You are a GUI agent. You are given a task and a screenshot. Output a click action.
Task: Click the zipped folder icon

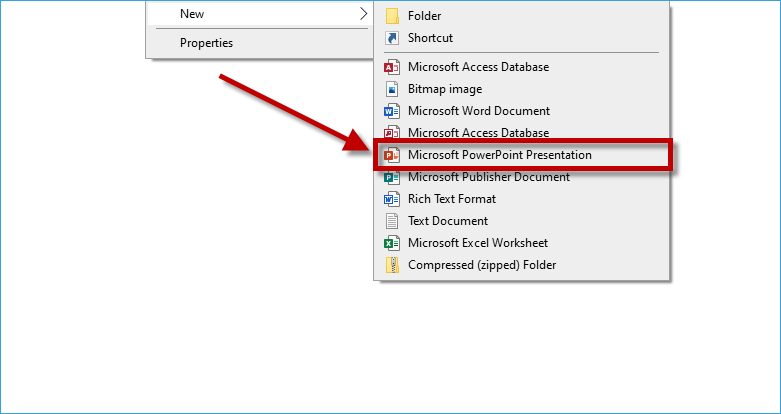tap(392, 265)
